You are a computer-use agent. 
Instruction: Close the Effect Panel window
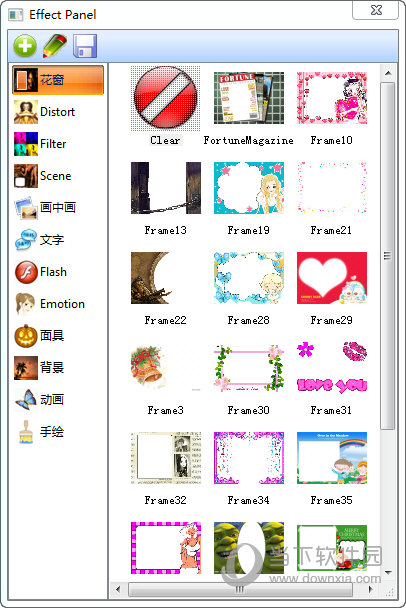pos(375,10)
